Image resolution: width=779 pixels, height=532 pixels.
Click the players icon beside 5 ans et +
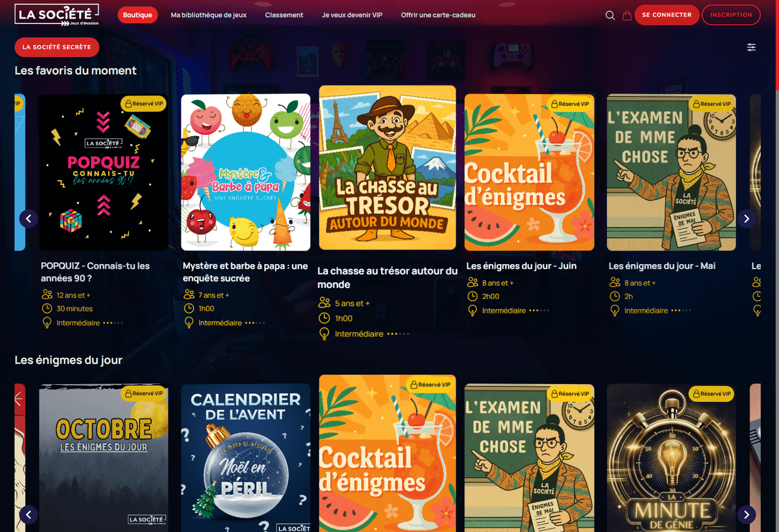(325, 303)
